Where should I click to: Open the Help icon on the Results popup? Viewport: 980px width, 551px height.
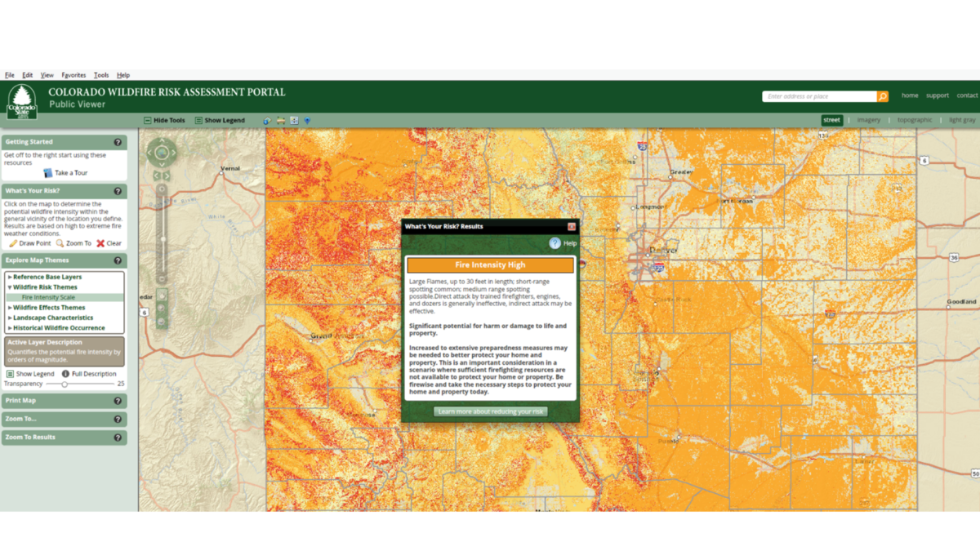pyautogui.click(x=556, y=243)
